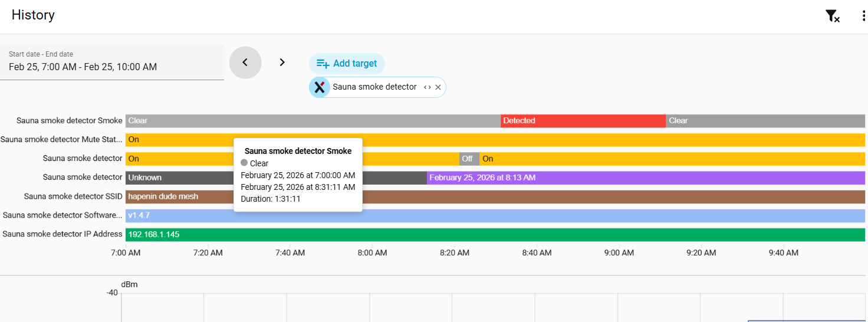Click the red Detected smoke segment
Viewport: 868px width, 322px height.
(583, 121)
